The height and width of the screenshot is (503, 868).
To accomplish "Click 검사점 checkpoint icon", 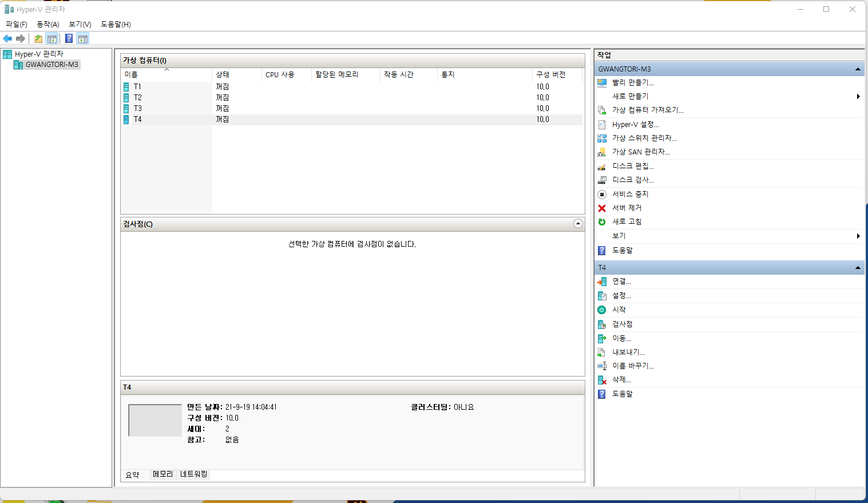I will point(602,324).
